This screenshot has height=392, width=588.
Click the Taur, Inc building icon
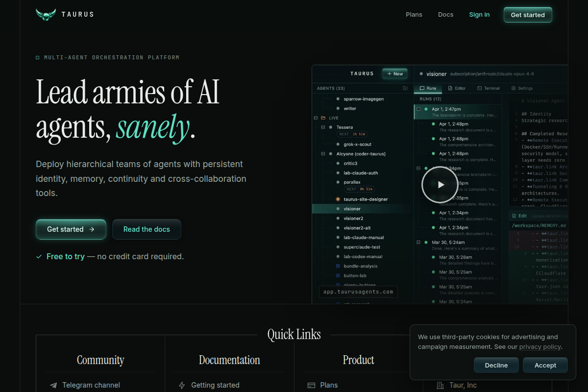click(x=440, y=386)
